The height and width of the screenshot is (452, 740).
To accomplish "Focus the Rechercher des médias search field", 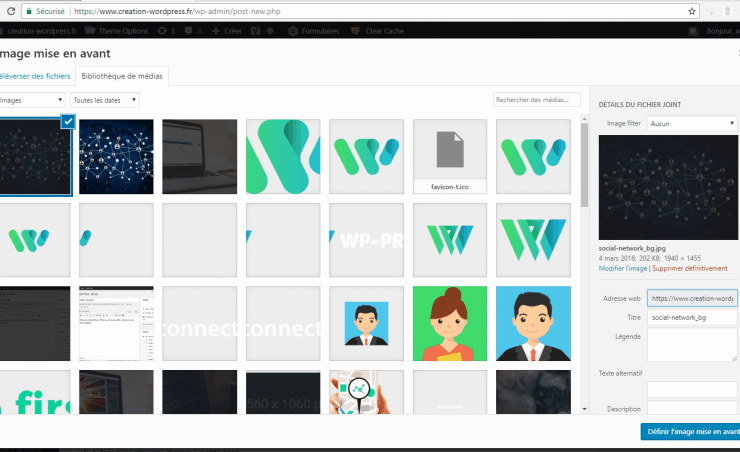I will click(537, 100).
